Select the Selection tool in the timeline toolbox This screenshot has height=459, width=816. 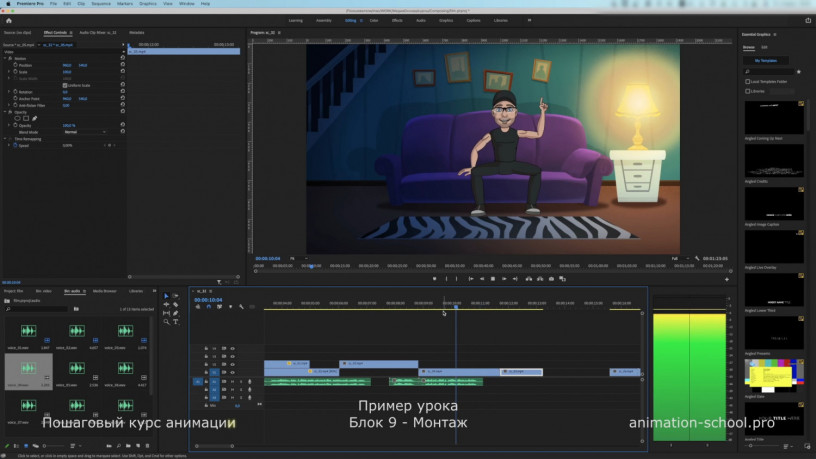click(167, 296)
